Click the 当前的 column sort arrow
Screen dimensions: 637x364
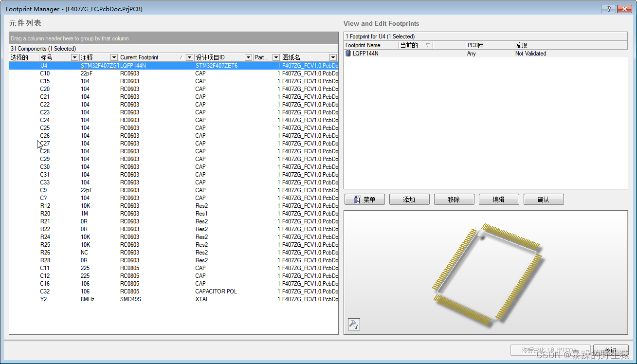[x=427, y=45]
